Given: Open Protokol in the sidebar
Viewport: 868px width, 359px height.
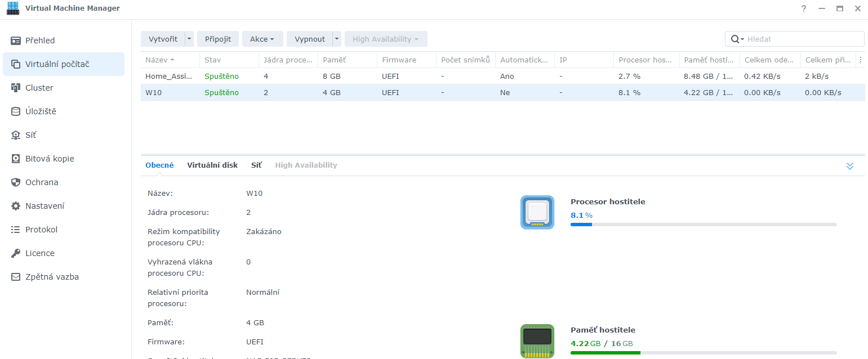Looking at the screenshot, I should coord(64,230).
